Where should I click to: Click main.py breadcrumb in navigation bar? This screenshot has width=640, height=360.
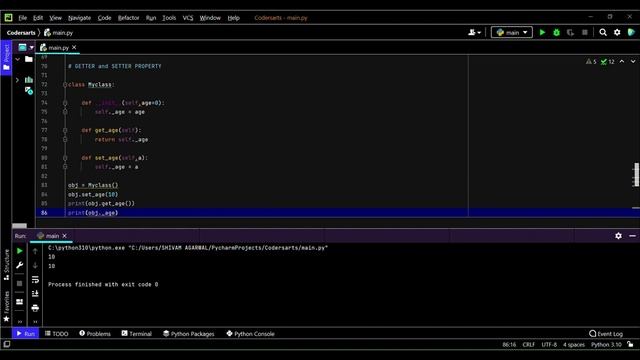point(58,33)
